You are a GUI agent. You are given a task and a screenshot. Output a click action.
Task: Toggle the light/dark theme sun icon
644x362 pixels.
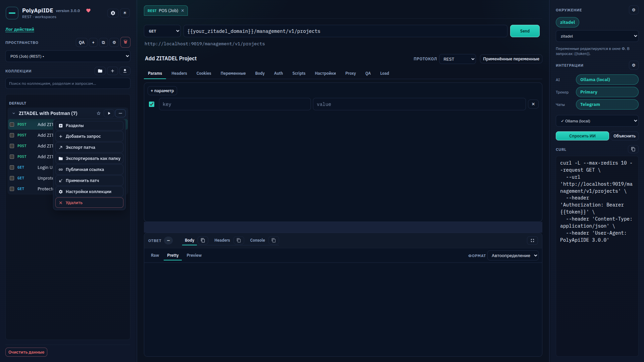125,13
